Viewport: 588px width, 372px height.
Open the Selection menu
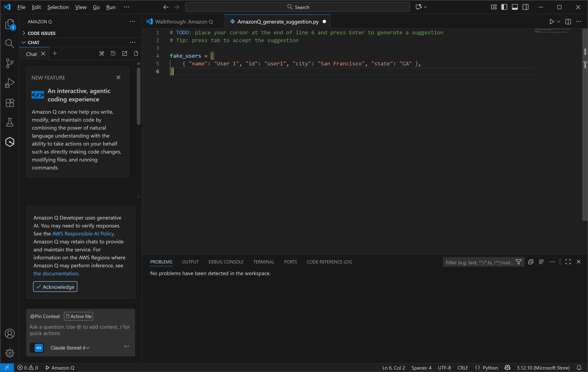coord(58,7)
